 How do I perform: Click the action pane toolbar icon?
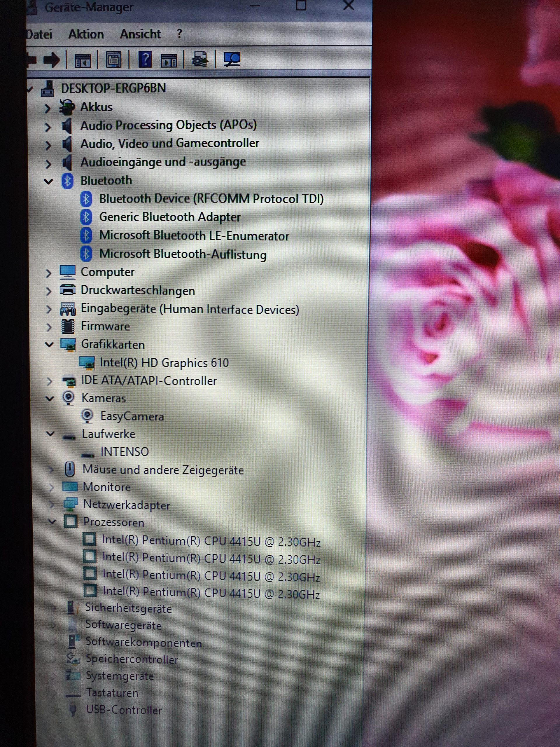pyautogui.click(x=169, y=60)
